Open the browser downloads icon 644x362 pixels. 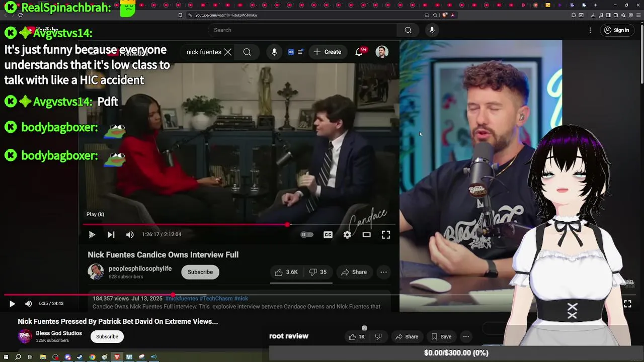pos(593,15)
